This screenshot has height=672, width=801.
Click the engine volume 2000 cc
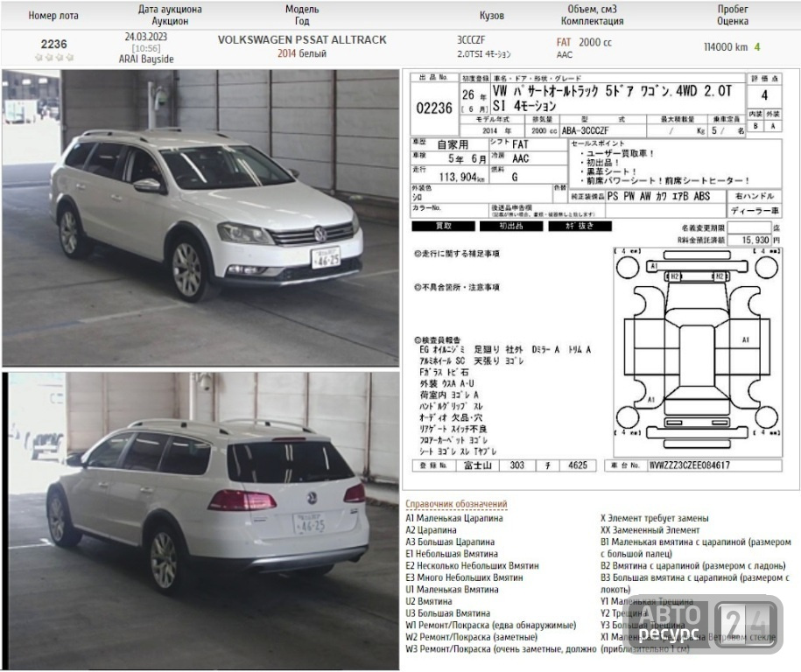595,42
